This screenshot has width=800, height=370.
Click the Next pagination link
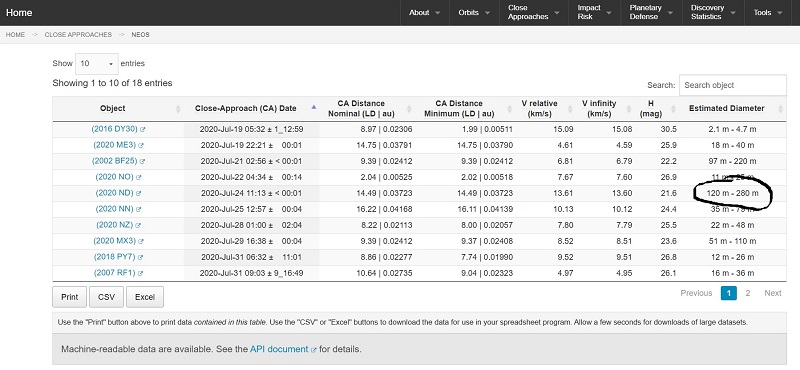tap(772, 293)
